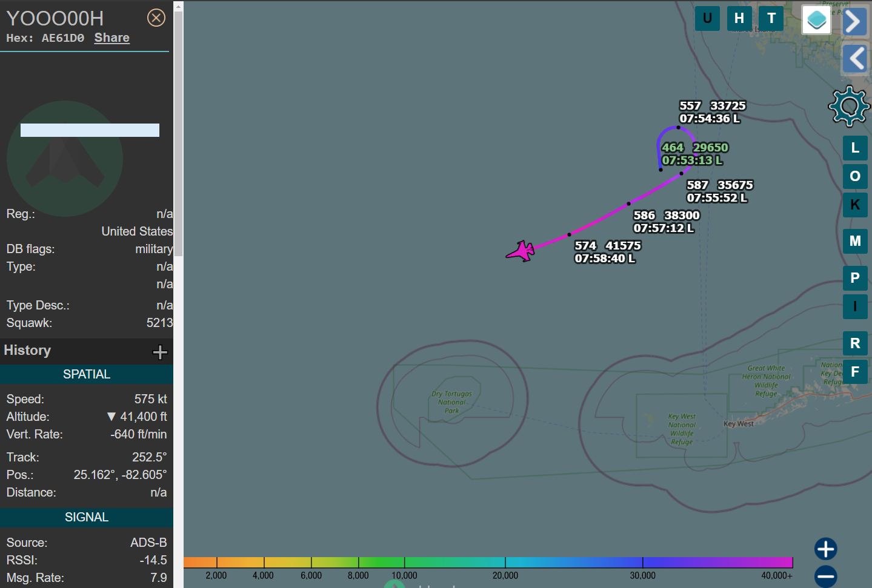Click the Hex: AE61D0 text

click(x=45, y=38)
